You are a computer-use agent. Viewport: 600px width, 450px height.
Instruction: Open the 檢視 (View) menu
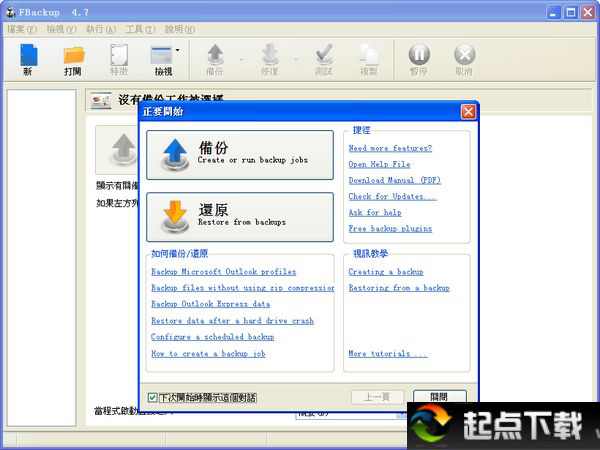(62, 29)
